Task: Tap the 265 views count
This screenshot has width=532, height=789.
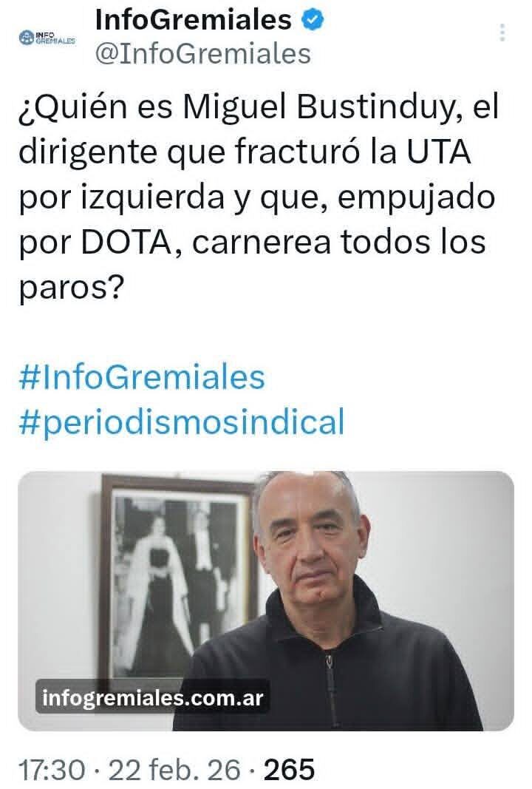Action: tap(290, 770)
